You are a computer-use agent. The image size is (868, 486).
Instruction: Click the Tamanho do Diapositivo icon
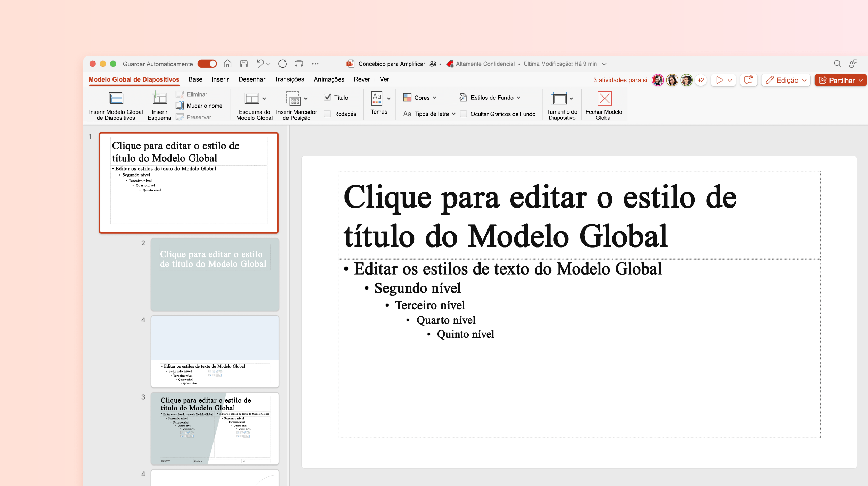559,99
